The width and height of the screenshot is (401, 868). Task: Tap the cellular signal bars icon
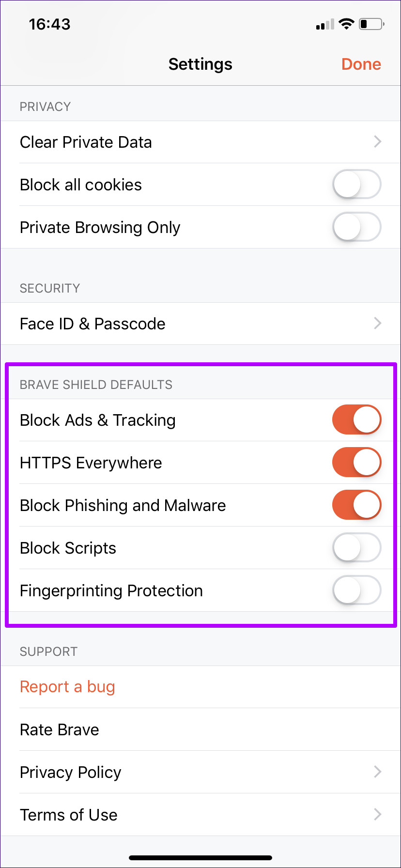coord(324,25)
